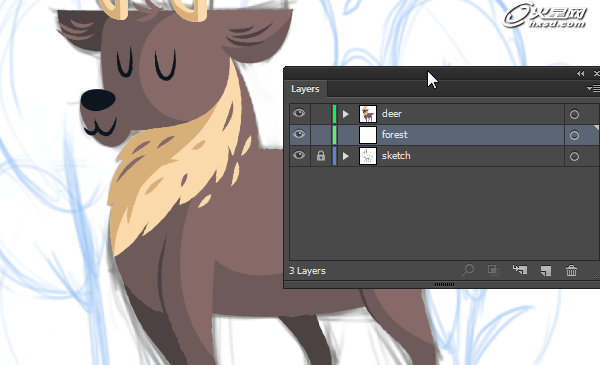Hide the deer layer with its eye icon

pyautogui.click(x=299, y=113)
